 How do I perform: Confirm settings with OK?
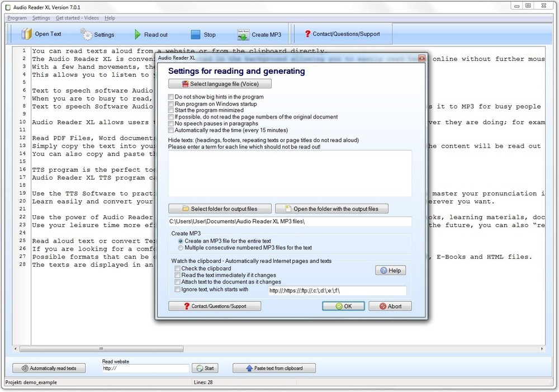tap(343, 305)
